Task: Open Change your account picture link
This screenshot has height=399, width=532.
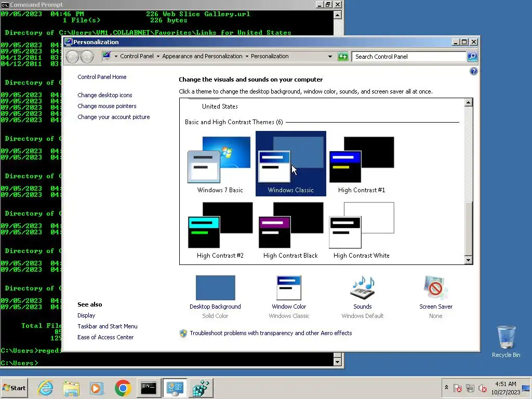Action: 114,117
